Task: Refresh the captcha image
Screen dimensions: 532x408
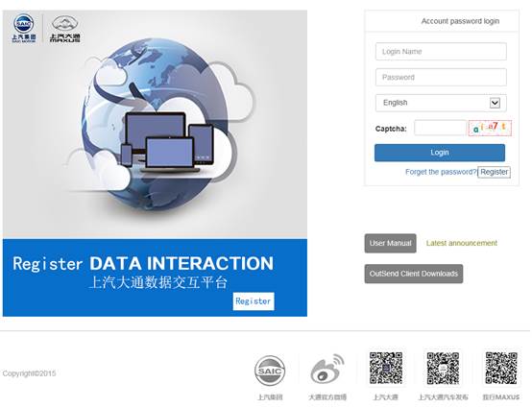Action: click(490, 129)
